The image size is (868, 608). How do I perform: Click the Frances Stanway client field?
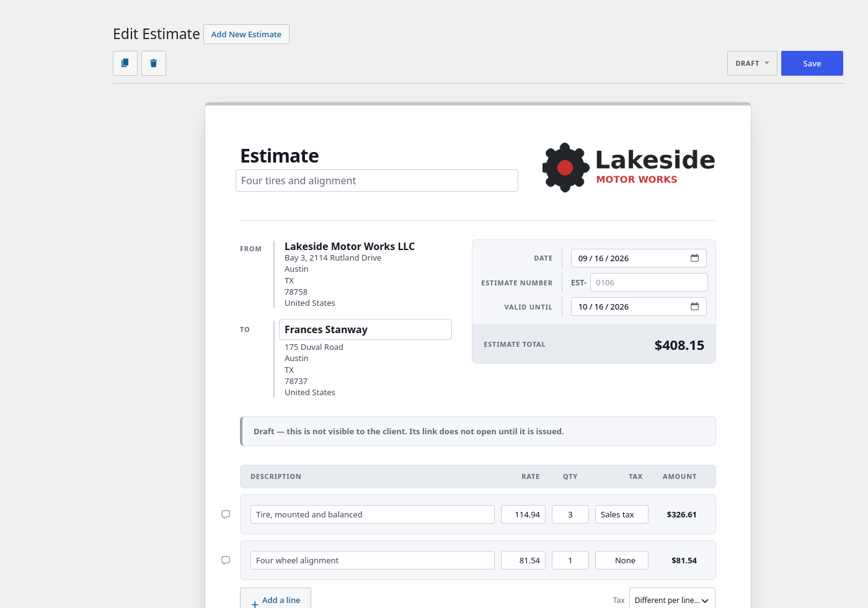365,329
